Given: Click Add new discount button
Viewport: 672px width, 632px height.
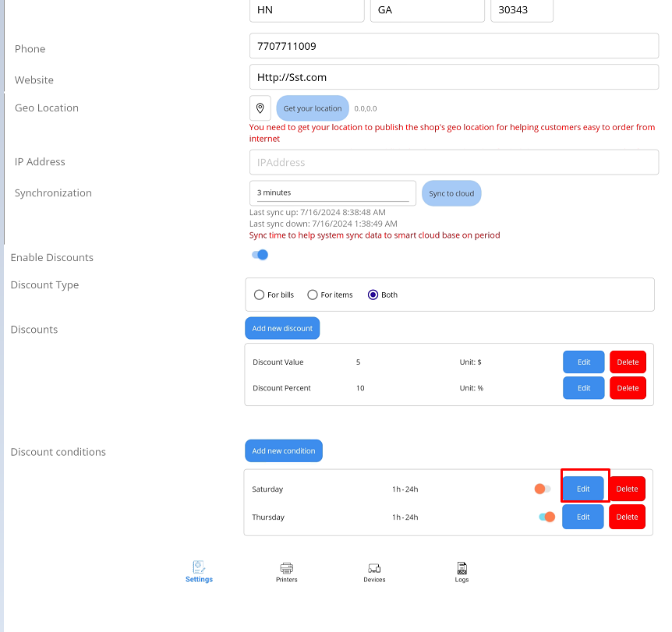Looking at the screenshot, I should pos(282,328).
